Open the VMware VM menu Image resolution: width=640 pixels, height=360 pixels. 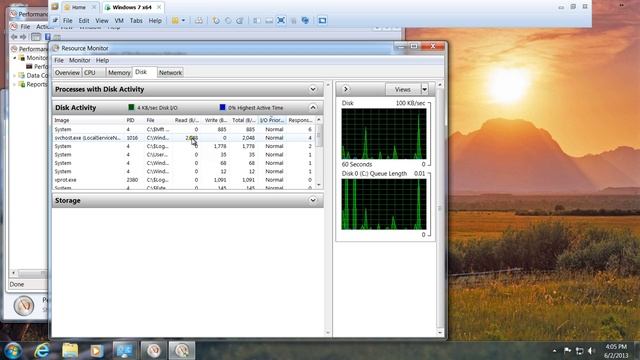(x=119, y=20)
